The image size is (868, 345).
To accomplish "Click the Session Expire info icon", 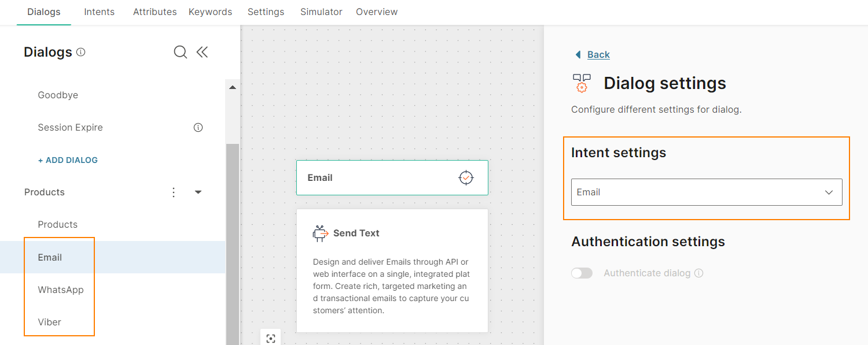I will click(x=198, y=127).
